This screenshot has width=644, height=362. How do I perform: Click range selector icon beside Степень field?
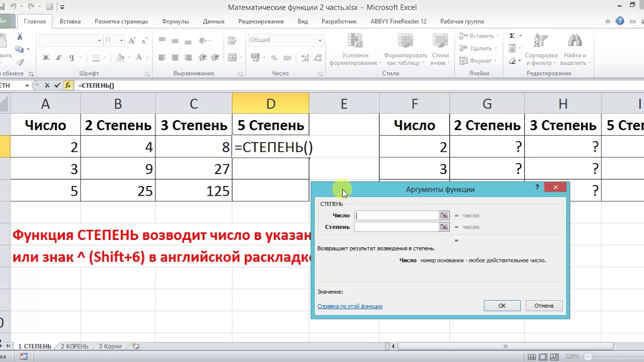[444, 227]
